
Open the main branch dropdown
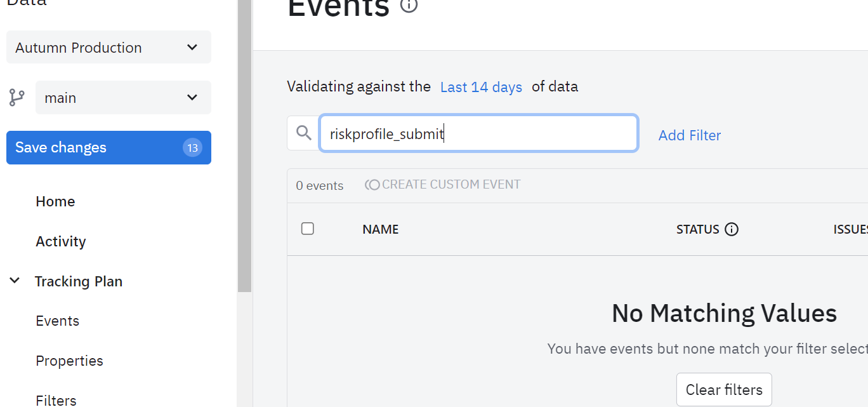123,98
